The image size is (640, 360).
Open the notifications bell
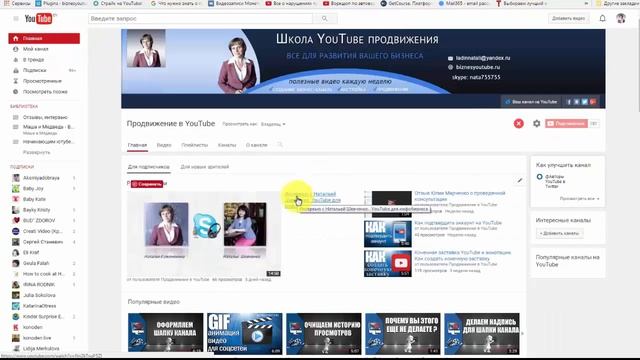pyautogui.click(x=602, y=18)
